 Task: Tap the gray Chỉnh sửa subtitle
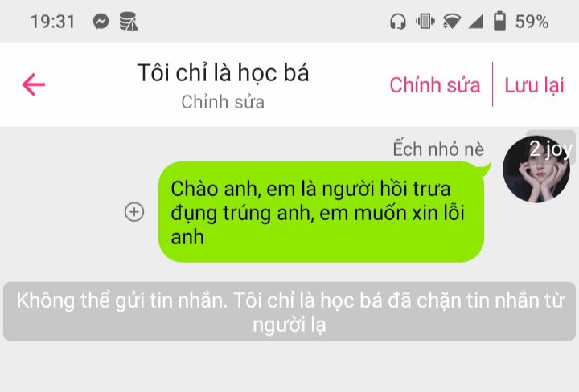point(223,102)
